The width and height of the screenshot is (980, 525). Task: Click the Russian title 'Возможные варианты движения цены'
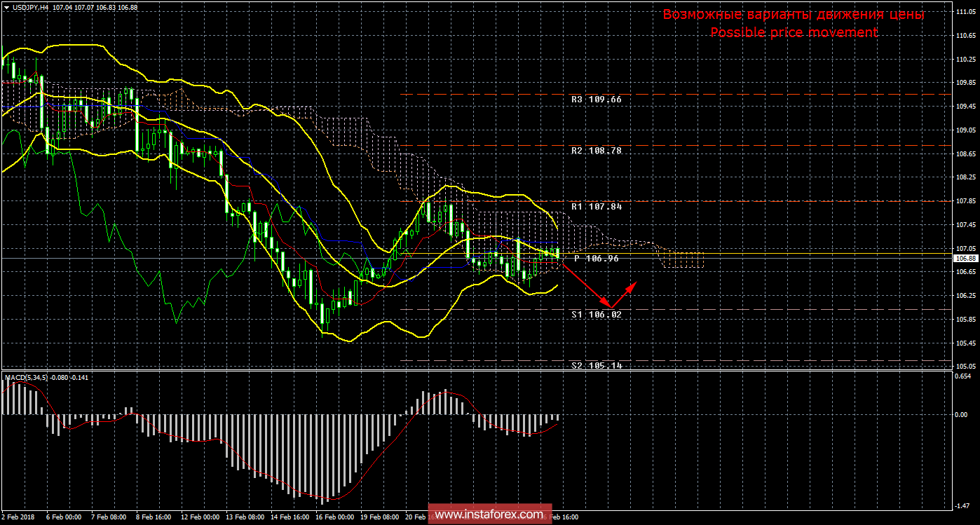[x=794, y=15]
